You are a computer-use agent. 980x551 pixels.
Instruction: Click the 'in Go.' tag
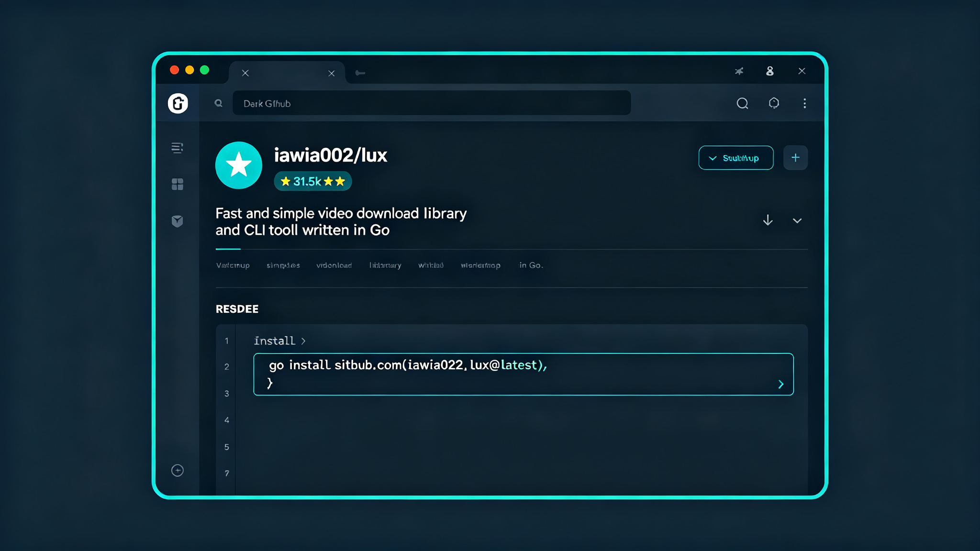tap(531, 265)
